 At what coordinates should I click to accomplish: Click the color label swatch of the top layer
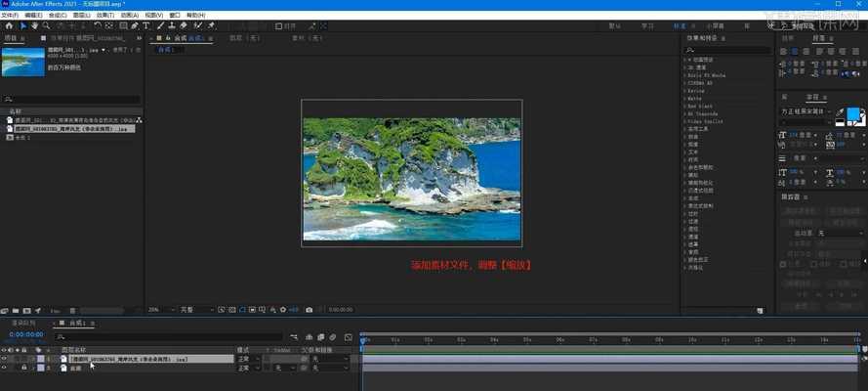click(x=40, y=359)
